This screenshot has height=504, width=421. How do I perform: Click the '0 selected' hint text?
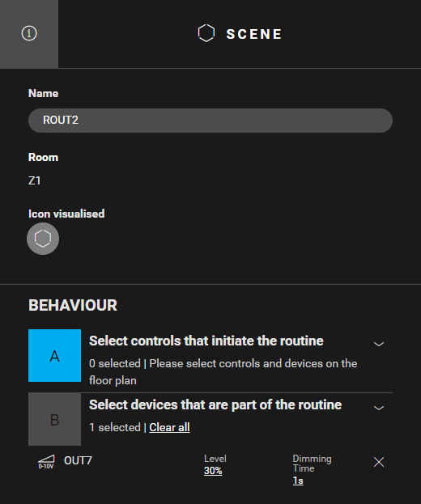(115, 363)
